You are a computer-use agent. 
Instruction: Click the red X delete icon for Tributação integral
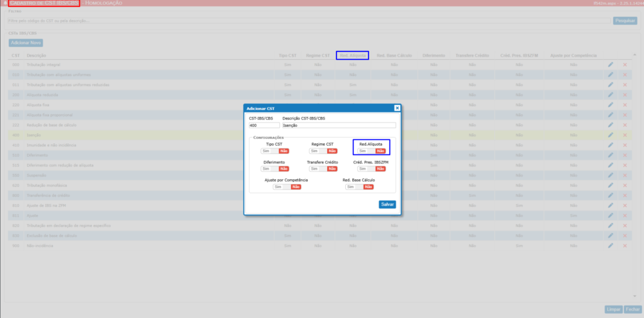[625, 65]
